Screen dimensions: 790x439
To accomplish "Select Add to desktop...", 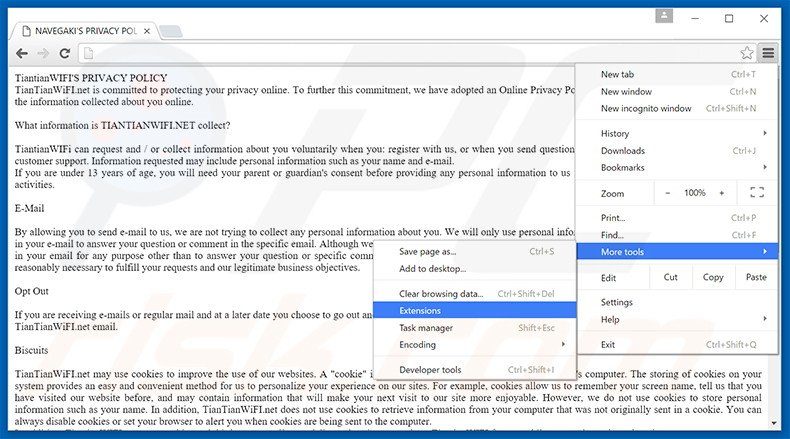I will click(475, 269).
